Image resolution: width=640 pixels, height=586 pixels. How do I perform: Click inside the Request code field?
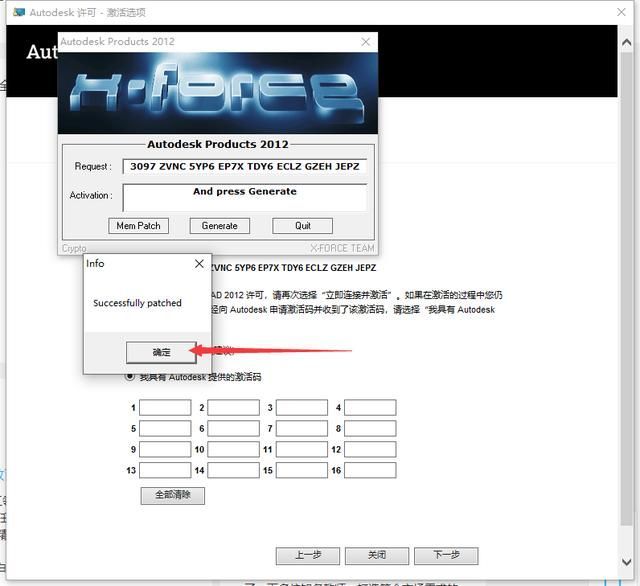click(x=244, y=166)
